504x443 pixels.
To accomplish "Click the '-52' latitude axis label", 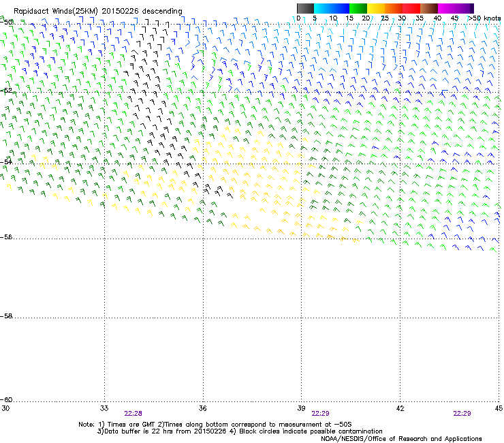I will click(6, 91).
